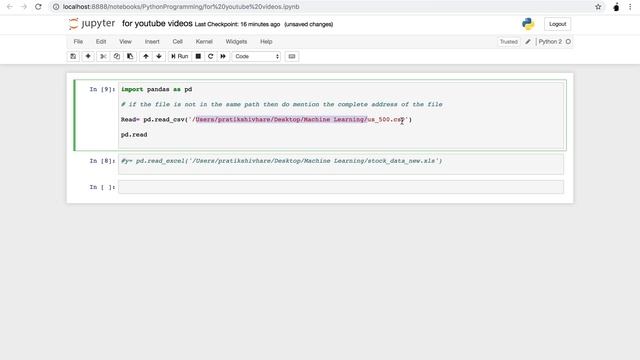Open the command palette keyboard icon

click(292, 56)
